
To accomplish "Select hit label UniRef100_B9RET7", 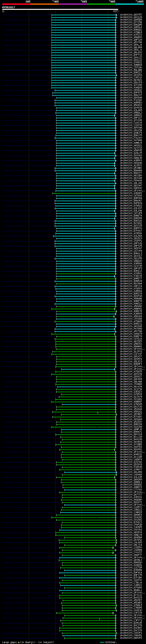I will (x=131, y=278).
